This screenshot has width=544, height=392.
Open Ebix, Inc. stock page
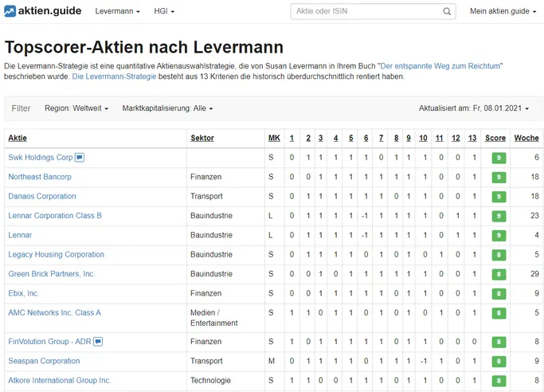pyautogui.click(x=24, y=293)
